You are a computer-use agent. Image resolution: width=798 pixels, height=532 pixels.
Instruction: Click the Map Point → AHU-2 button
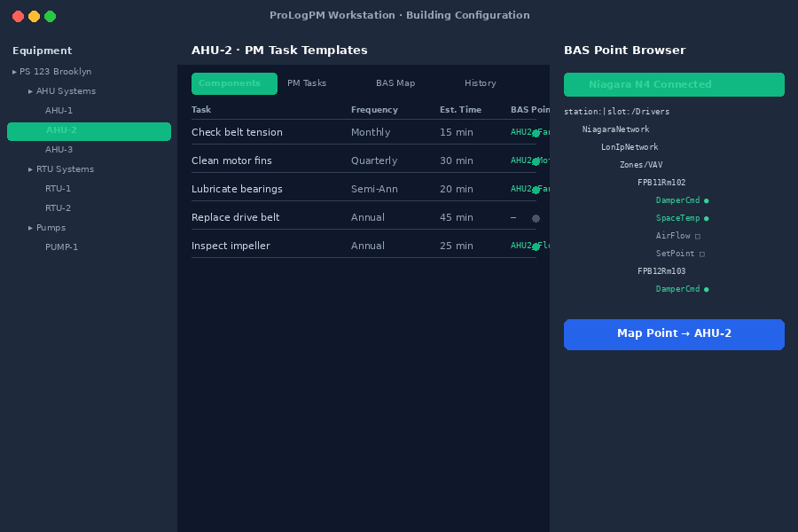click(674, 334)
